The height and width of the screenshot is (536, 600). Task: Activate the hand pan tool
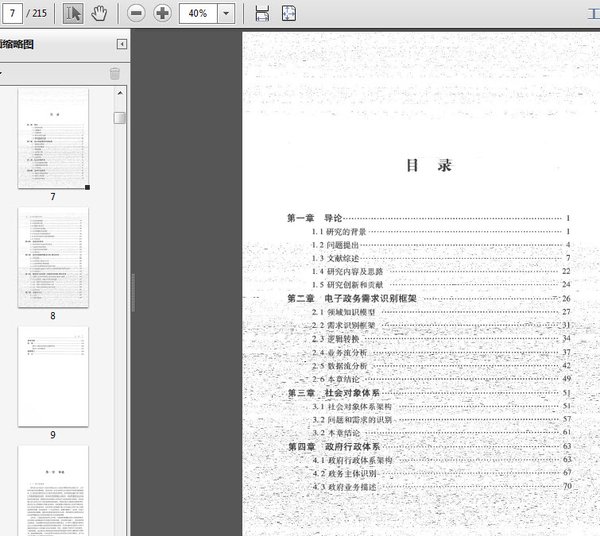tap(99, 13)
